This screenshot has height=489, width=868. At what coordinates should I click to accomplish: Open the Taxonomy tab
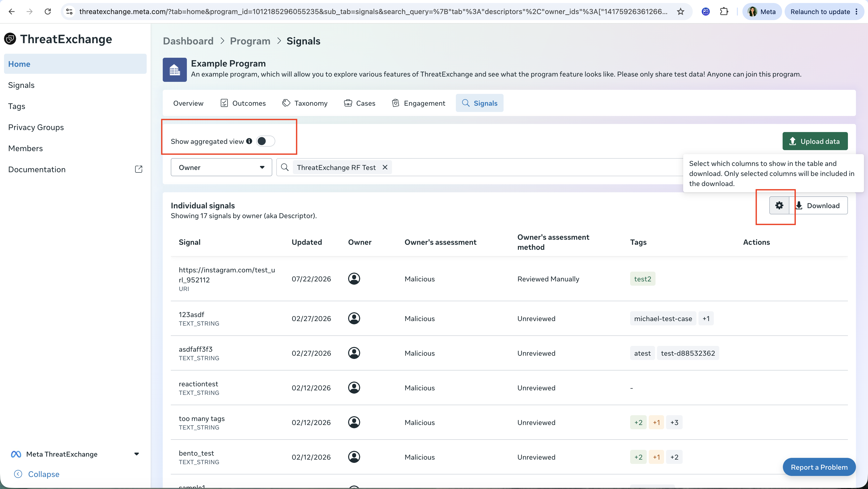click(x=305, y=103)
